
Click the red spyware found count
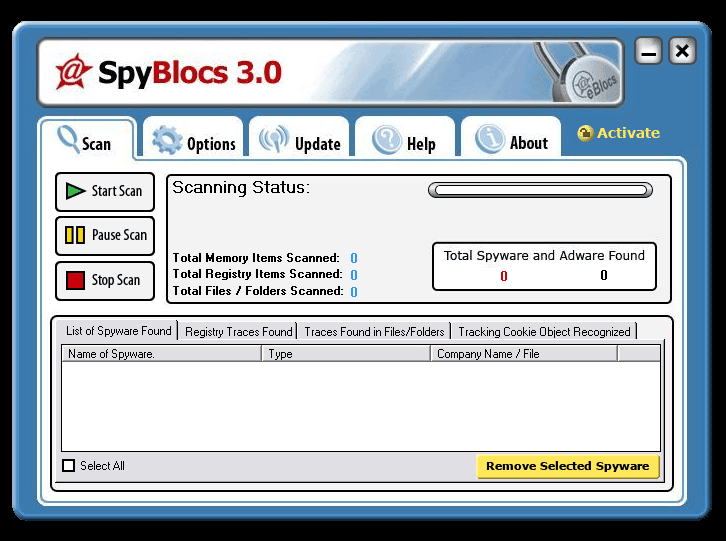coord(504,276)
